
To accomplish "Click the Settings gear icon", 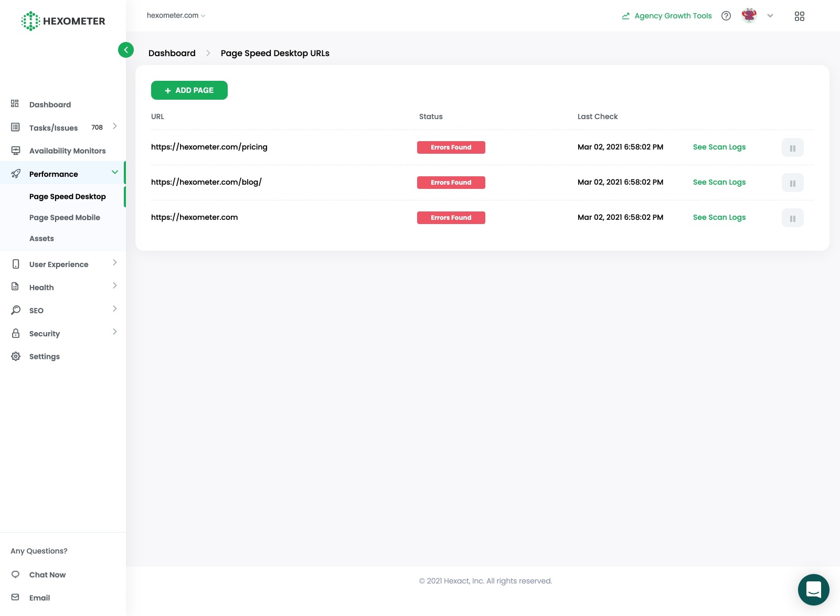I will pos(15,356).
